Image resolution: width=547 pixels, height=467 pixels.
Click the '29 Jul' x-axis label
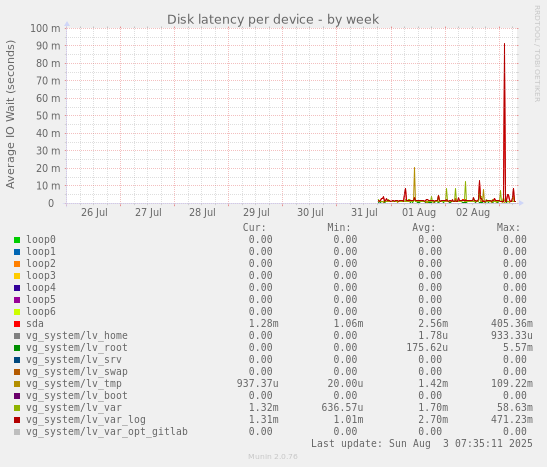[256, 212]
